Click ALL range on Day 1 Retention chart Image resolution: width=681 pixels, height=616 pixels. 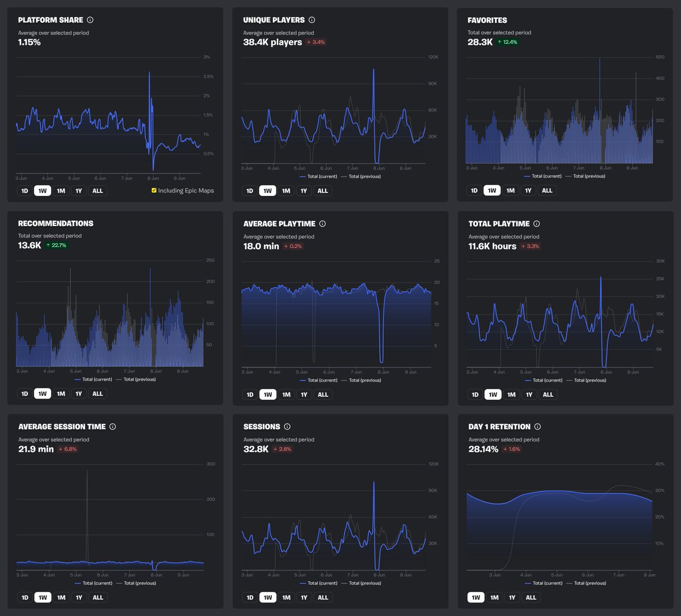click(531, 597)
